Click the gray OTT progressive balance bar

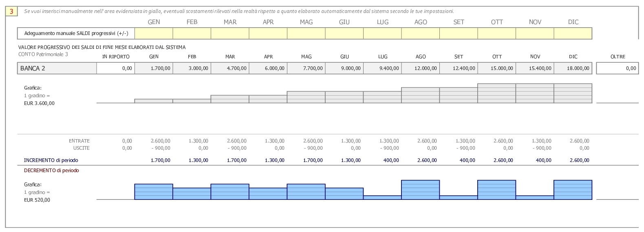pyautogui.click(x=497, y=93)
